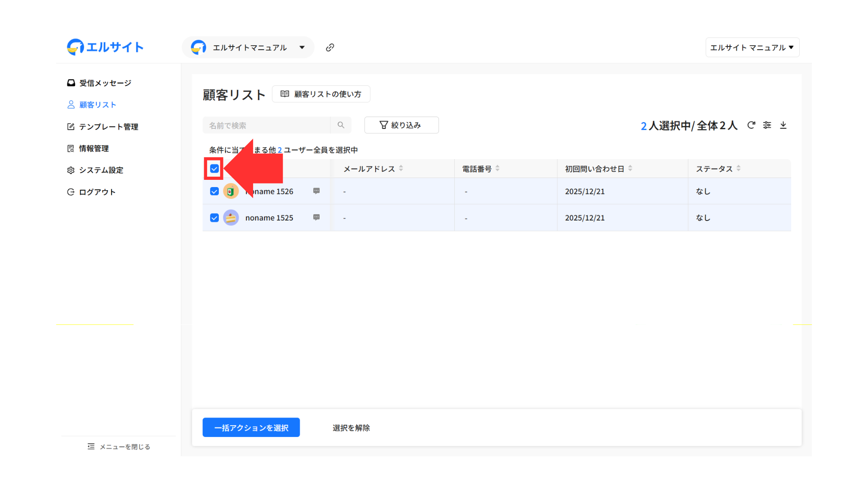Go to テンプレート管理 menu item

point(108,127)
